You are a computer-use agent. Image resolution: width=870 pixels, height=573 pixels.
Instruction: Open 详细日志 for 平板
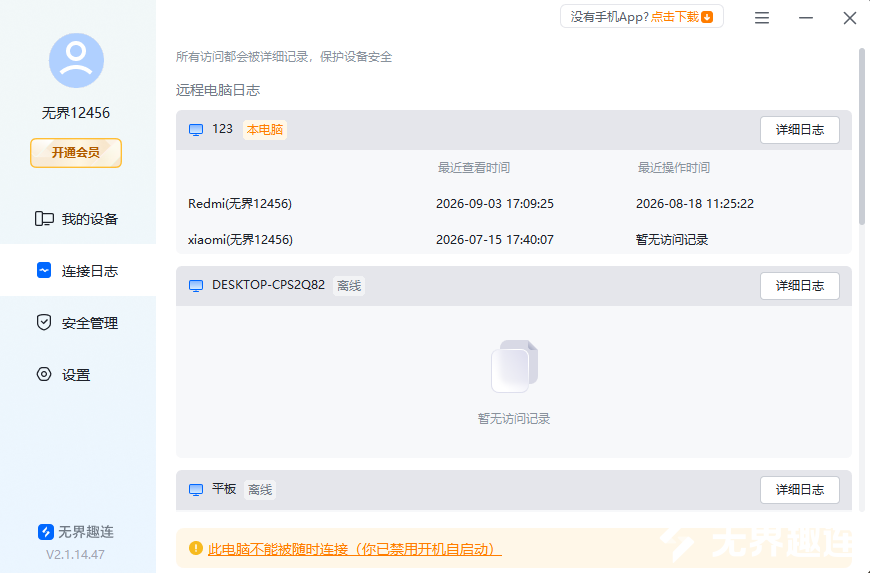pos(800,490)
